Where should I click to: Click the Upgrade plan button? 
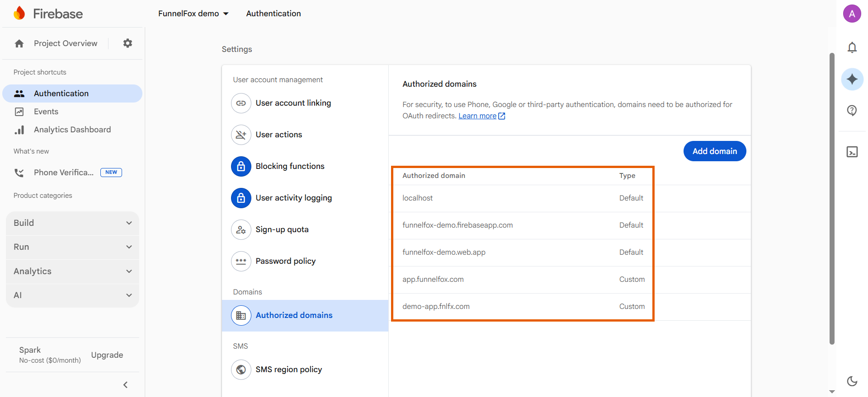107,355
